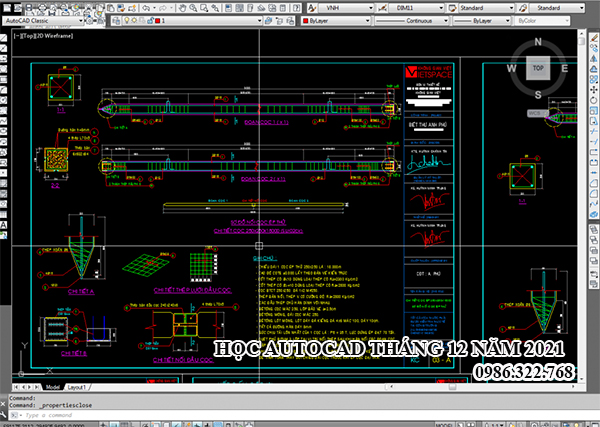
Task: Open the Layer Properties Manager icon
Action: click(x=116, y=21)
